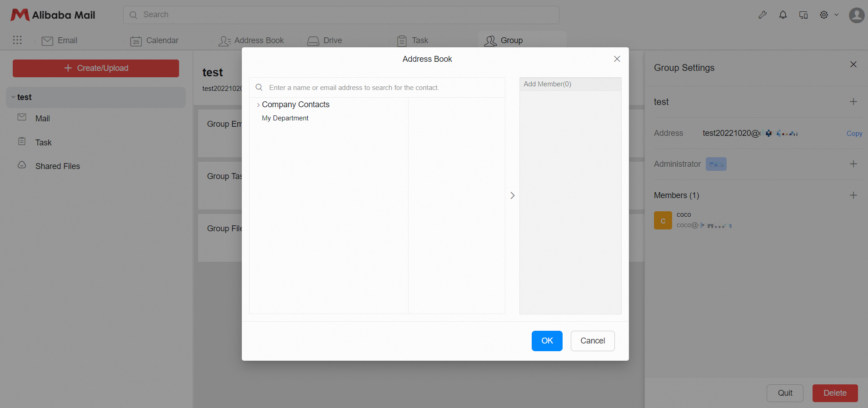This screenshot has width=868, height=408.
Task: Click the Administrator name tag
Action: [716, 164]
